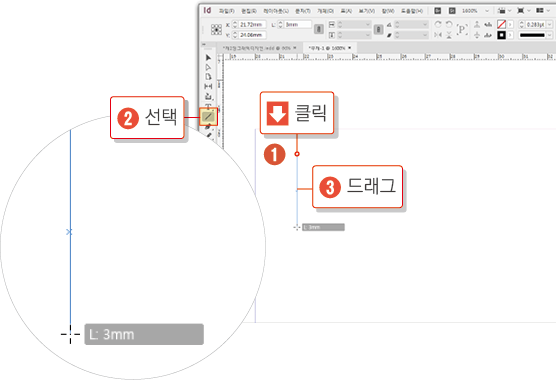556x380 pixels.
Task: Click the scale X percentage icon
Action: (x=332, y=24)
